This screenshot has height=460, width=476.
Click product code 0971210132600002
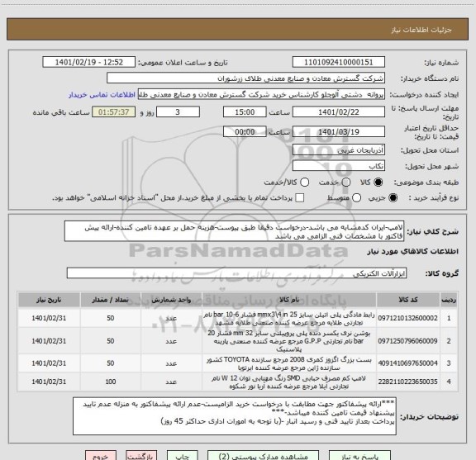pos(407,318)
